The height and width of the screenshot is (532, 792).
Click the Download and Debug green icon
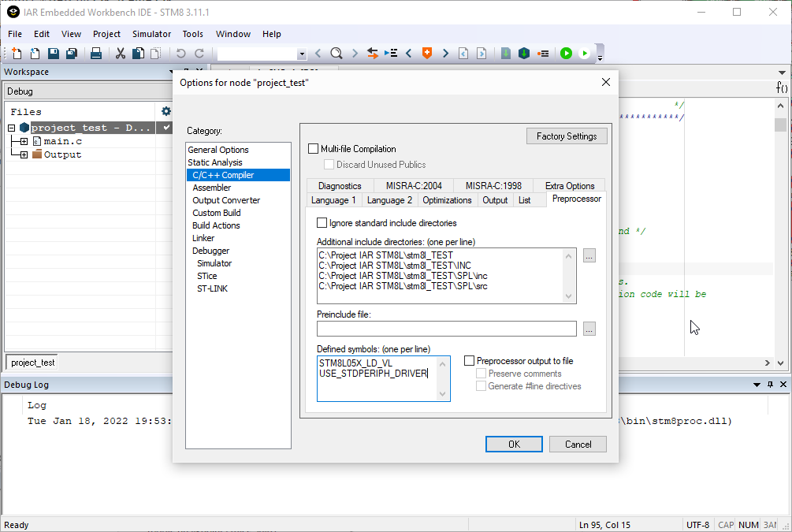click(x=566, y=53)
